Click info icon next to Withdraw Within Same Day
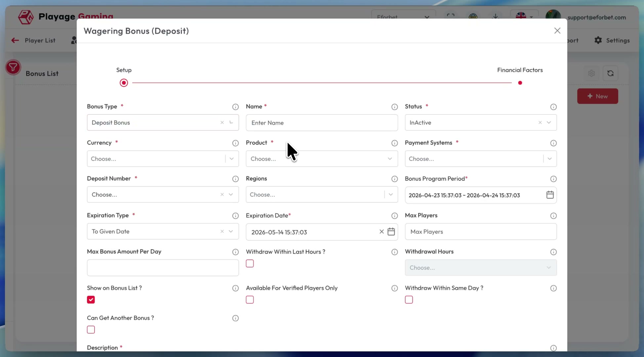 pyautogui.click(x=553, y=288)
